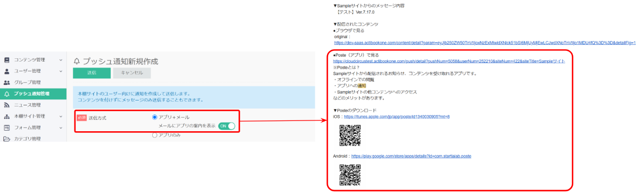644x195 pixels.
Task: Click the フォーム管理 form icon
Action: (x=6, y=127)
